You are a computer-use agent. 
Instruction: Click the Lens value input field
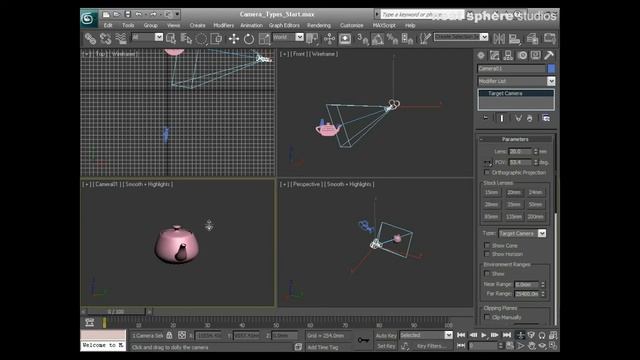pos(520,151)
